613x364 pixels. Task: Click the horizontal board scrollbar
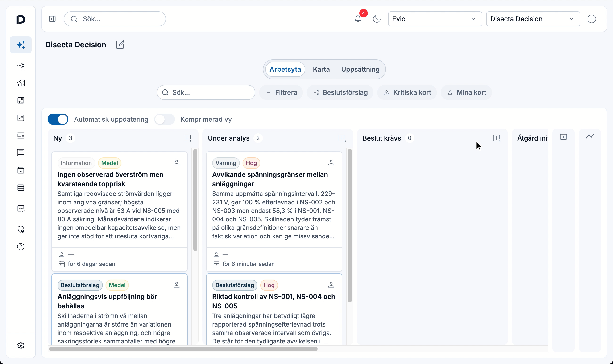pos(183,349)
